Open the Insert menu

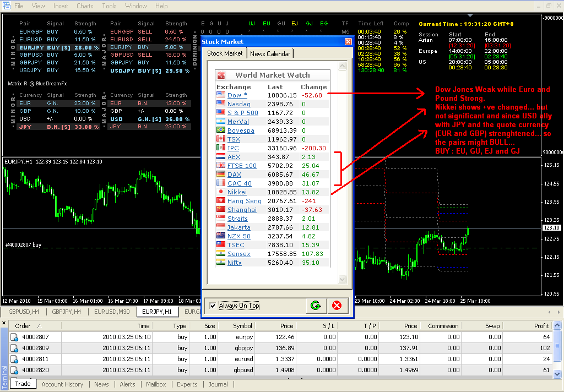[x=61, y=6]
